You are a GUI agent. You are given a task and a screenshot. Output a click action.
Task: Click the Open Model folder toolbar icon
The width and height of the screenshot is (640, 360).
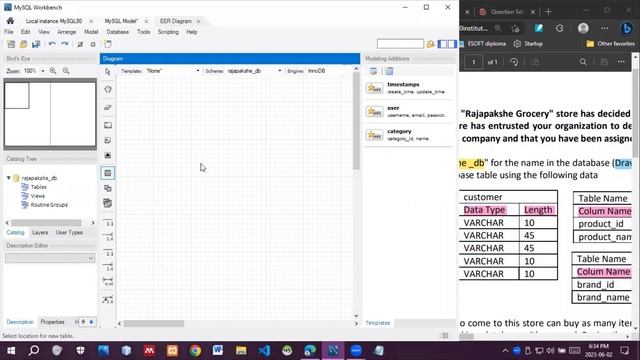(x=24, y=44)
